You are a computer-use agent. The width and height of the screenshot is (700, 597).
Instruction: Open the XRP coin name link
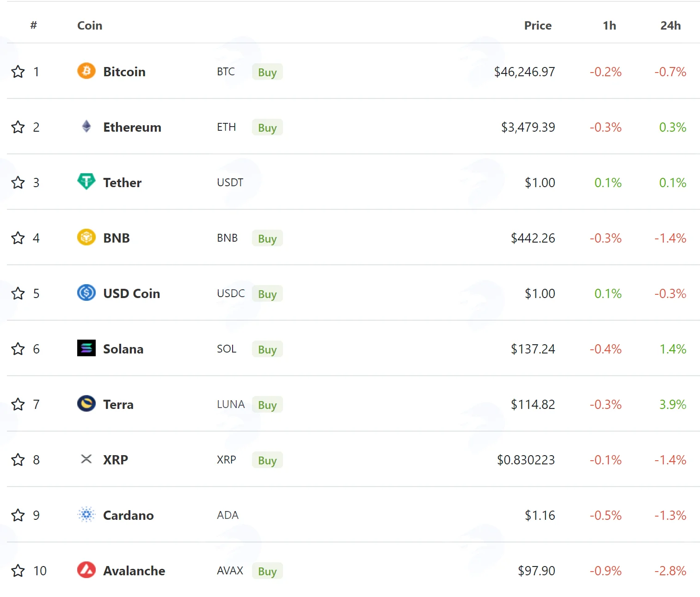(116, 460)
